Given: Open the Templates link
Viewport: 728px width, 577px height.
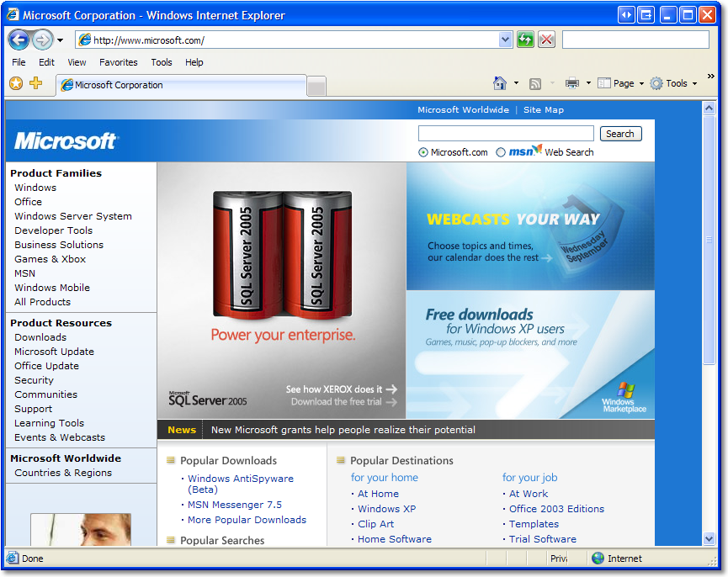Looking at the screenshot, I should coord(534,524).
